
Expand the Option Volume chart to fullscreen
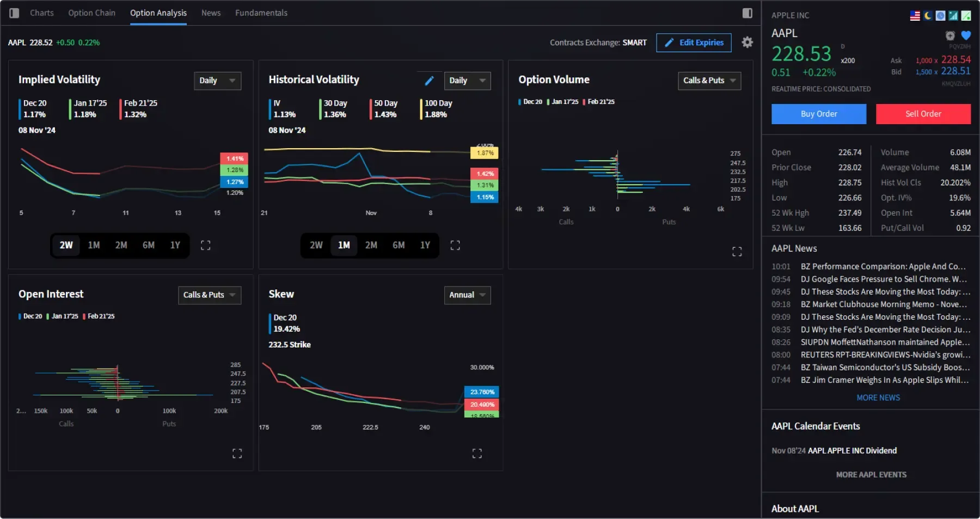(737, 251)
